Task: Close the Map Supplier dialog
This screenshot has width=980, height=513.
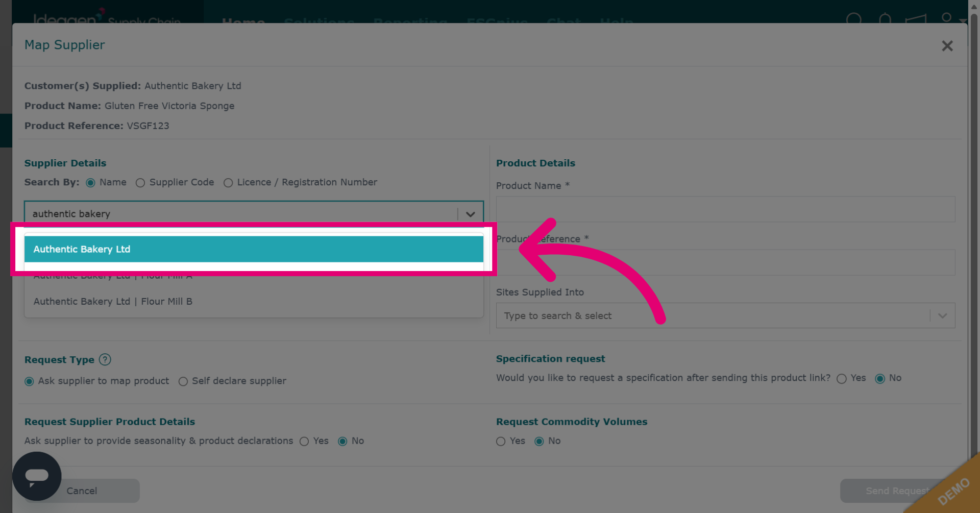Action: pyautogui.click(x=947, y=46)
